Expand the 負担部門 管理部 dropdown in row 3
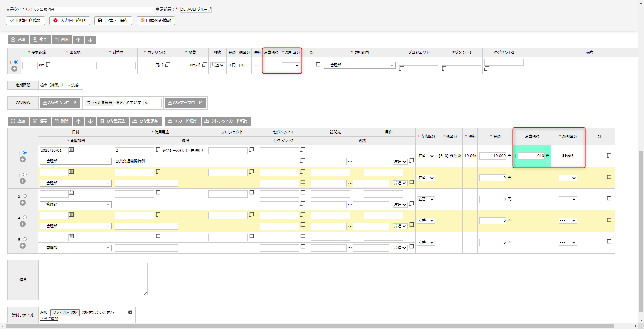The image size is (644, 329). tap(75, 204)
